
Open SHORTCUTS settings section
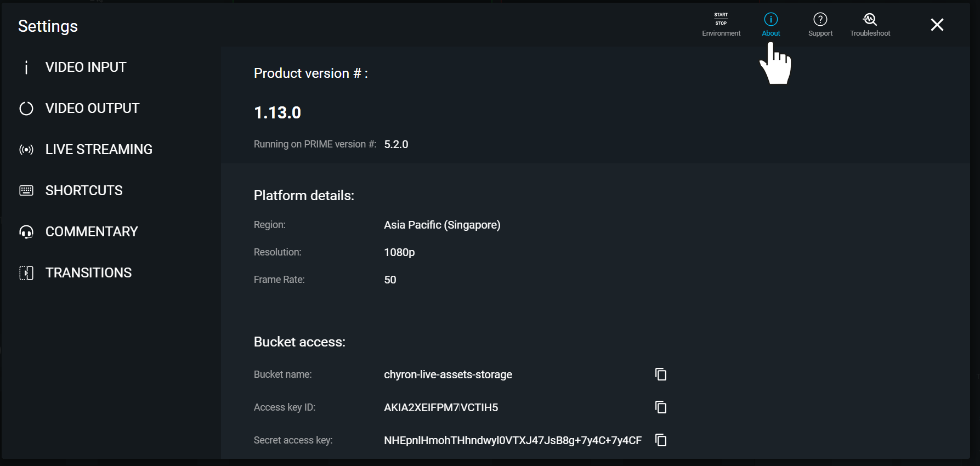[x=84, y=191]
